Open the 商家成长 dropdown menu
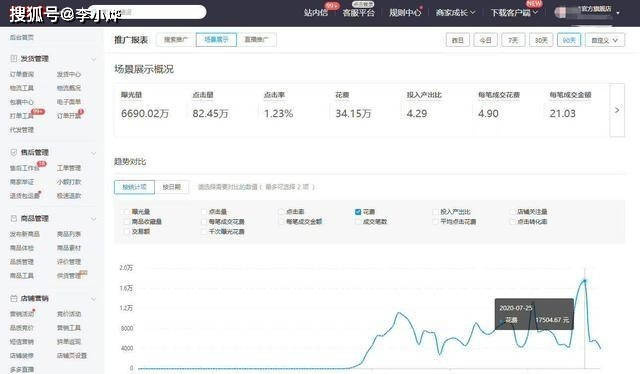The image size is (640, 374). point(455,13)
